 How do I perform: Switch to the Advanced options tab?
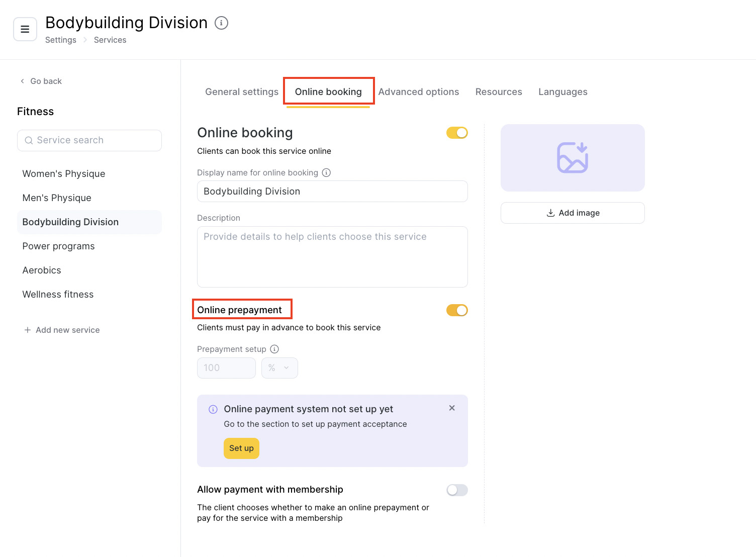click(x=418, y=92)
